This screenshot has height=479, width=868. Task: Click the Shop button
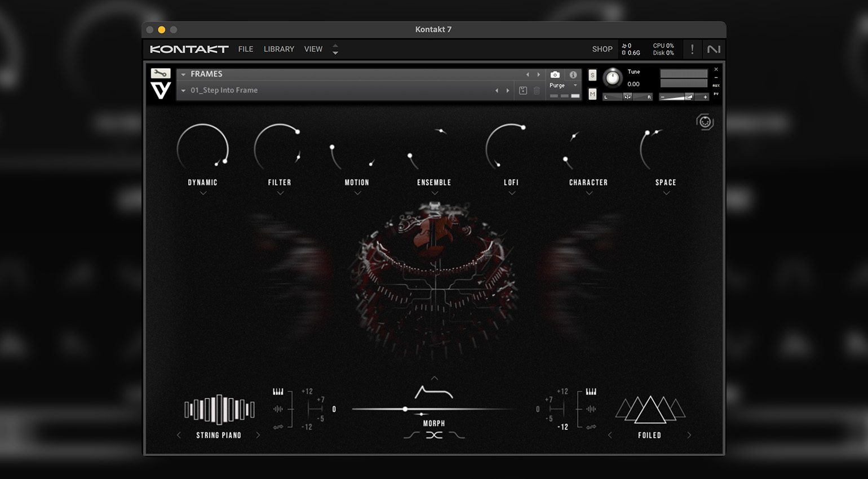pos(602,49)
